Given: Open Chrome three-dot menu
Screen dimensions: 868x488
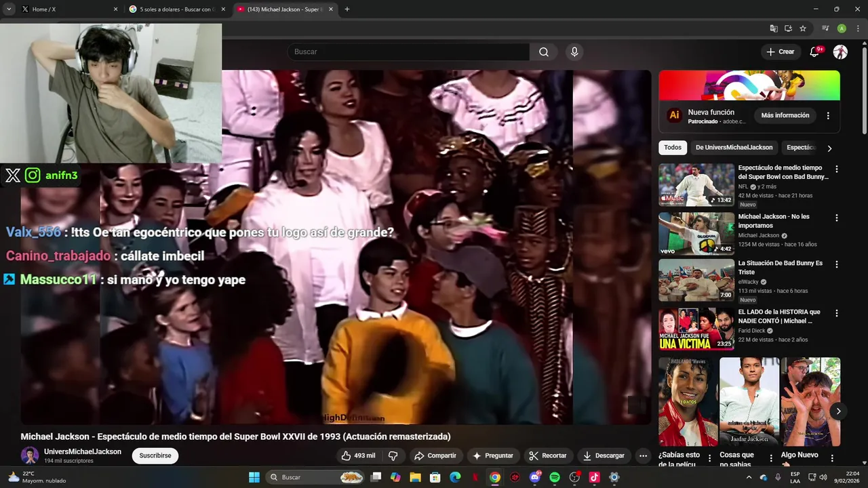Looking at the screenshot, I should click(x=858, y=28).
